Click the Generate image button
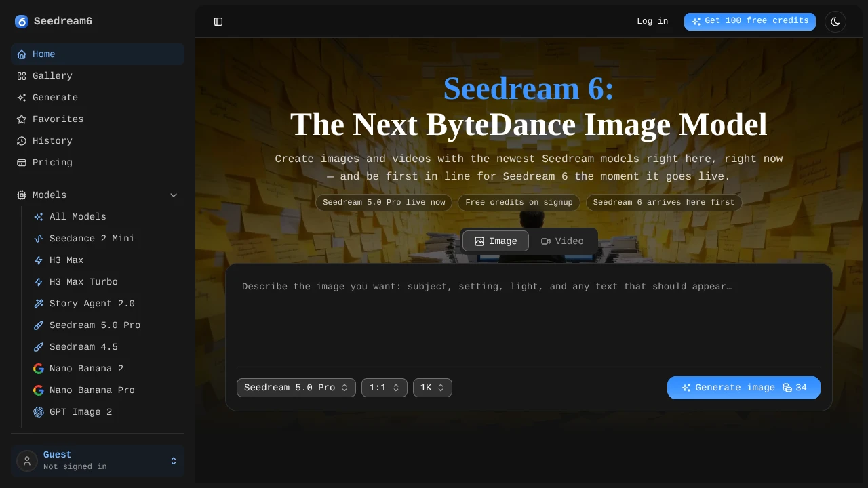The image size is (868, 488). click(744, 388)
